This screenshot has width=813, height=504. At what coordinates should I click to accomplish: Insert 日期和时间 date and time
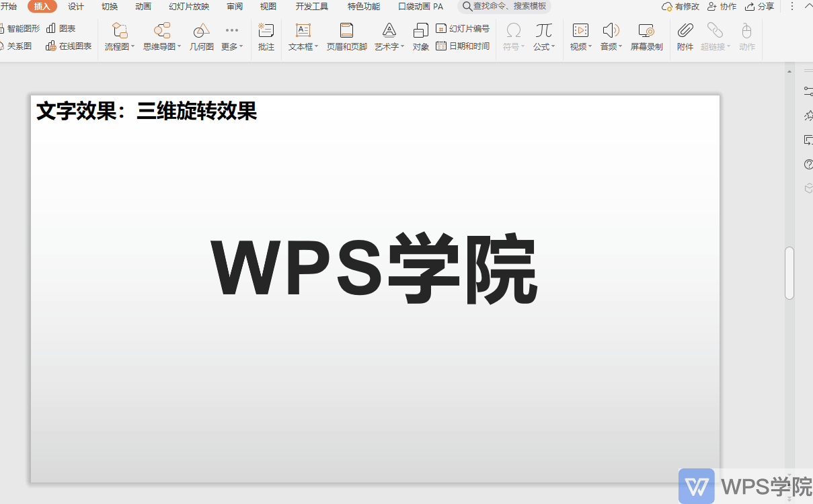pyautogui.click(x=463, y=46)
